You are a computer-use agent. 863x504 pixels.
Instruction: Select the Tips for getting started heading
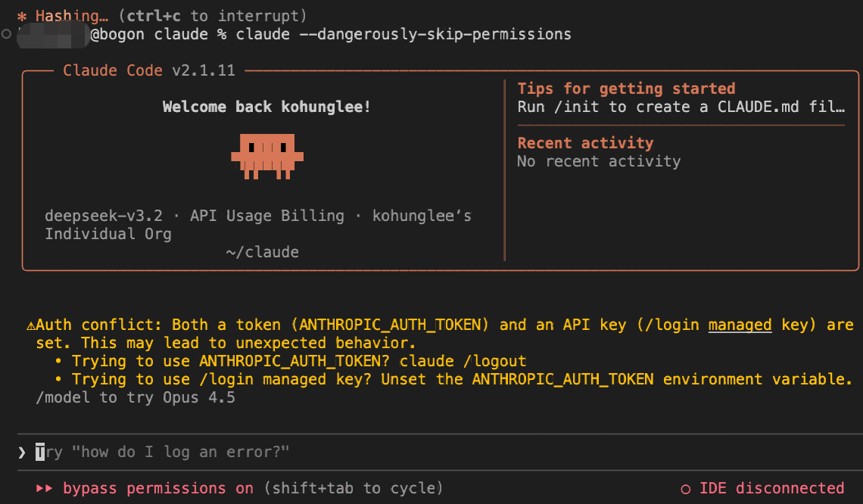pos(626,89)
